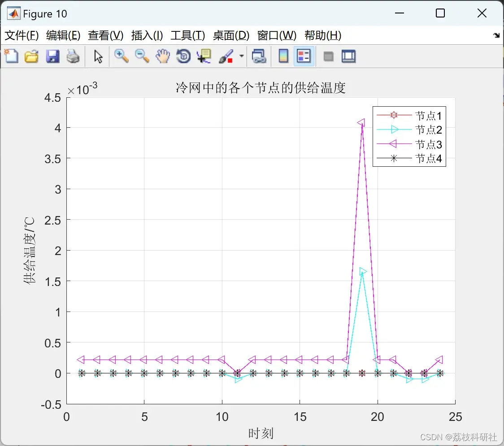The height and width of the screenshot is (446, 504).
Task: Activate the Pan hand tool
Action: pos(163,56)
